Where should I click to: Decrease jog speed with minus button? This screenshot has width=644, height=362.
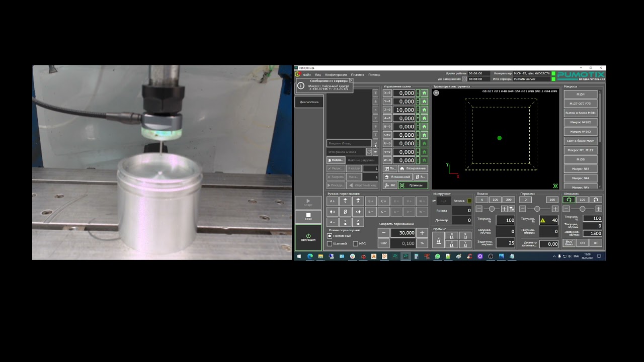point(384,233)
